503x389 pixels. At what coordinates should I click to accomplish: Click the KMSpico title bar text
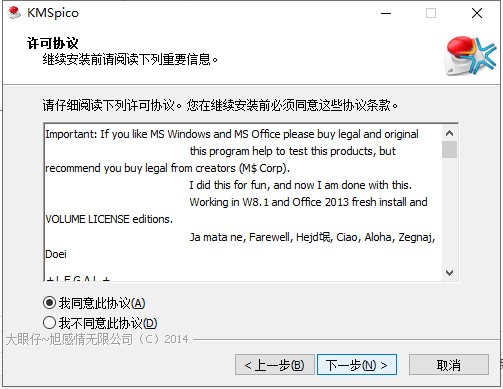tap(53, 13)
